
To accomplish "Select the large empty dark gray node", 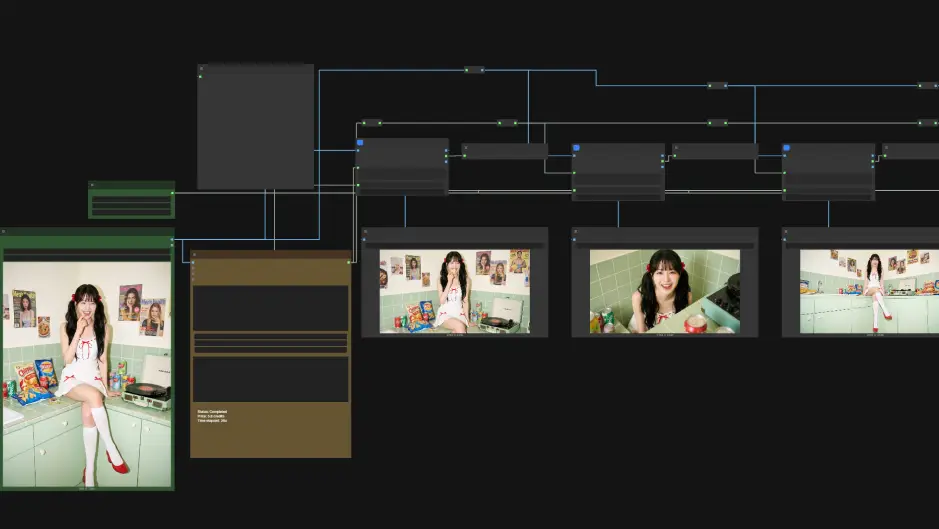I will (x=256, y=127).
